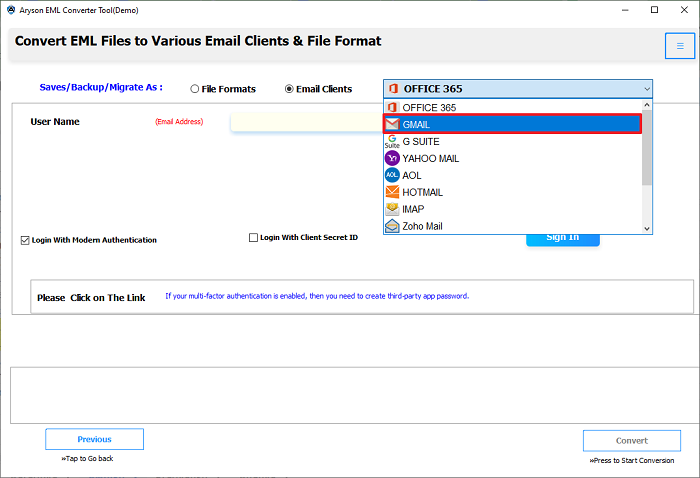The image size is (700, 478).
Task: Click the Aryson app logo in the title bar
Action: pos(11,10)
